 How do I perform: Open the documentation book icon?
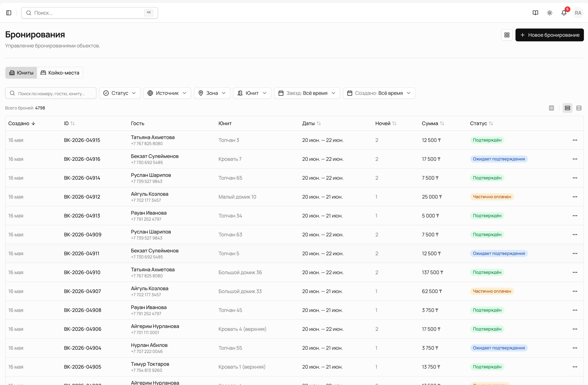[535, 13]
